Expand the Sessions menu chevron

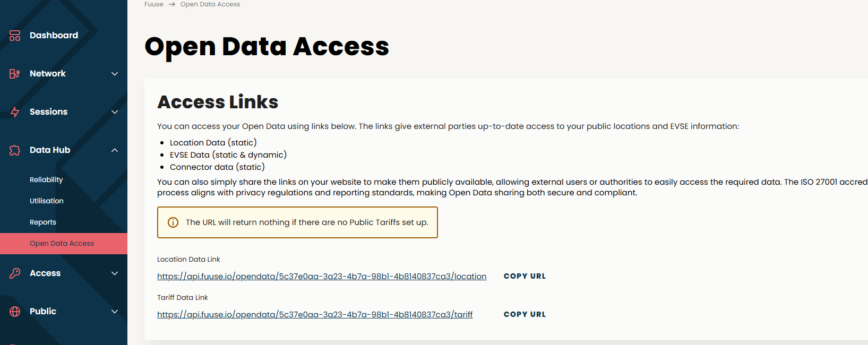click(x=115, y=112)
